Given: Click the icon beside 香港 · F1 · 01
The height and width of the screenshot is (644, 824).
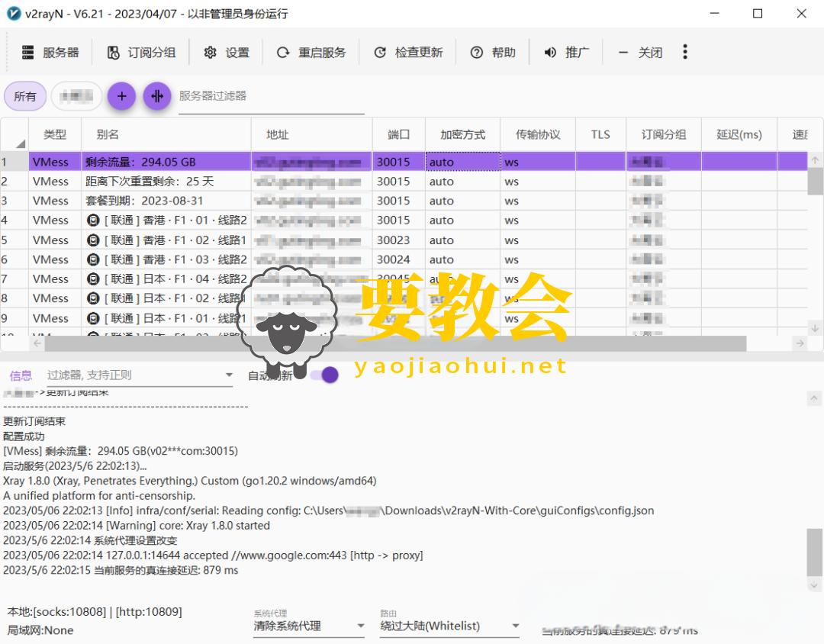Looking at the screenshot, I should 93,221.
